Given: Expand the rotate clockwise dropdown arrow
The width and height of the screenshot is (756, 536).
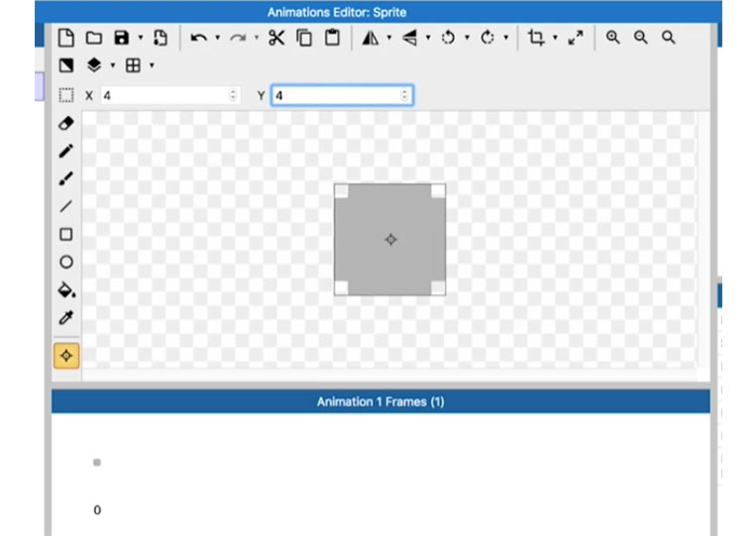Looking at the screenshot, I should click(x=505, y=38).
